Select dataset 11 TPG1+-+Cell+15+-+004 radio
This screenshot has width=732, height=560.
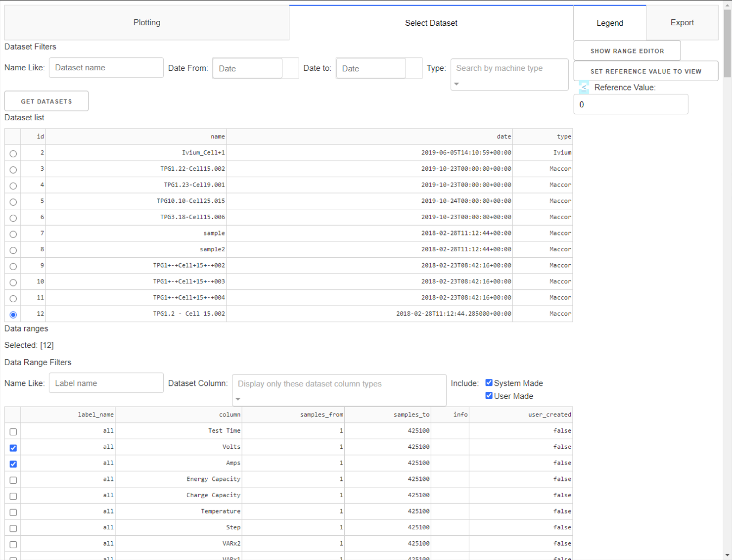tap(13, 298)
